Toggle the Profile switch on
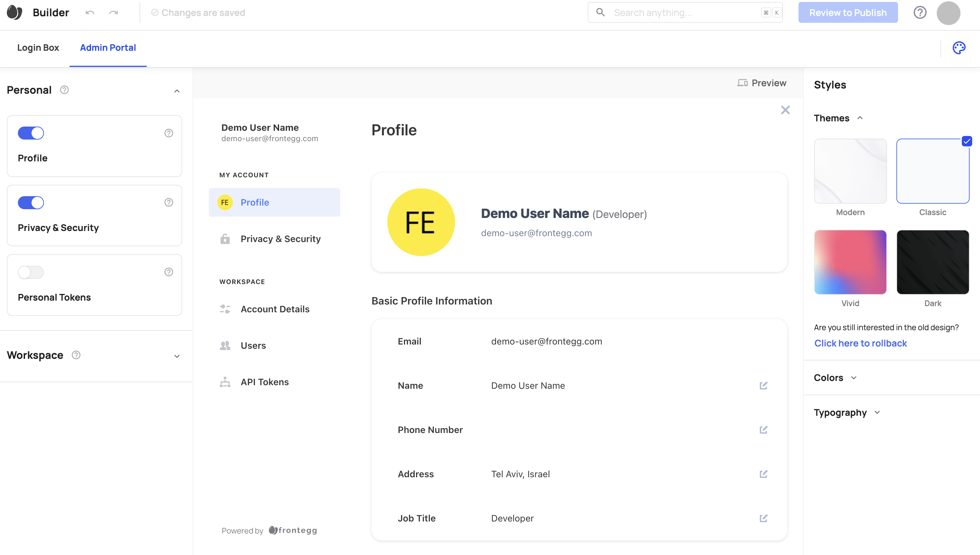This screenshot has height=555, width=980. click(31, 133)
